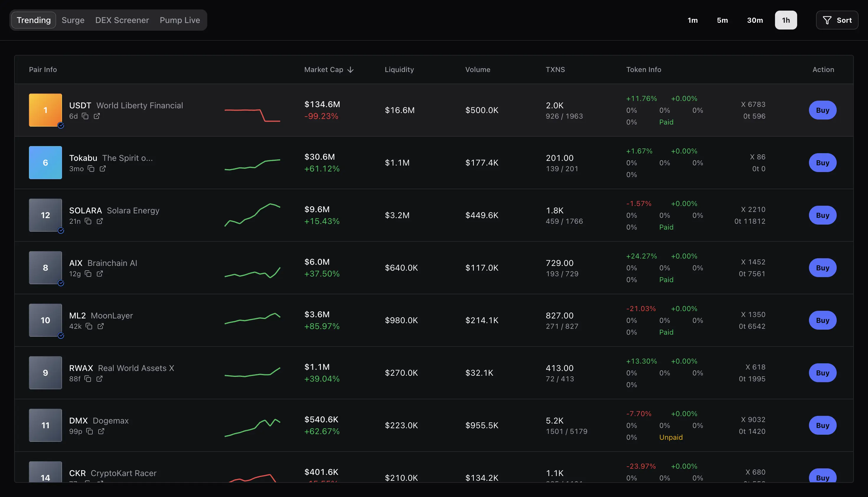Click Buy on the DMX Dogemax row
Screen dimensions: 868x497
pos(823,425)
